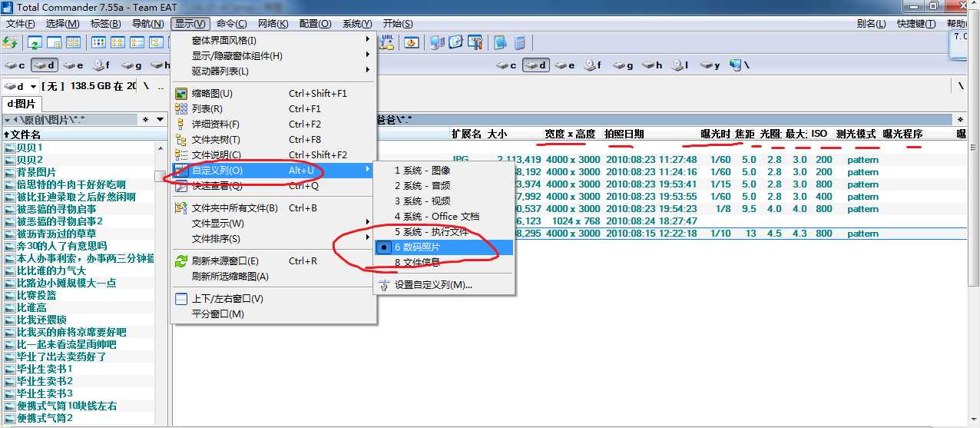Click 上下/左右窗口(V) menu entry
This screenshot has width=980, height=428.
pos(273,299)
